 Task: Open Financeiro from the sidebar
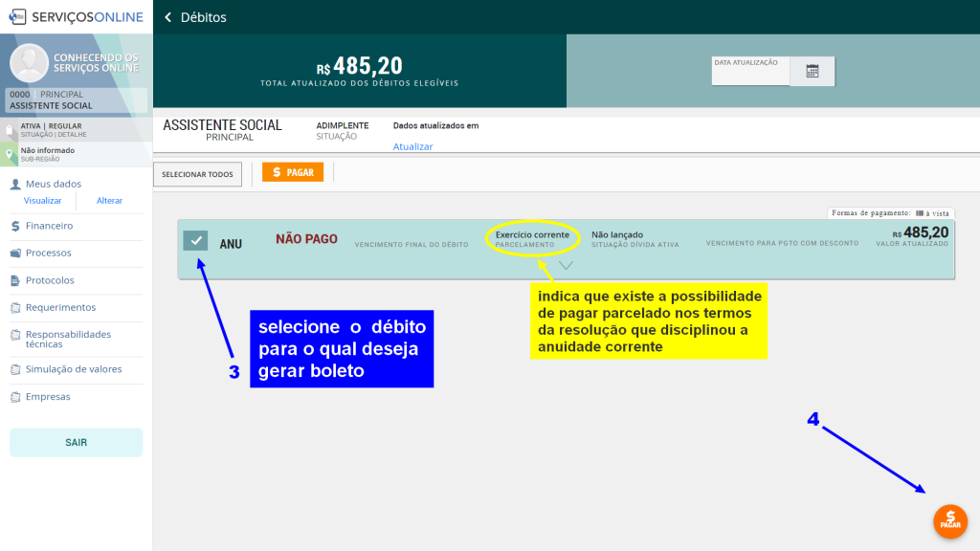[49, 226]
